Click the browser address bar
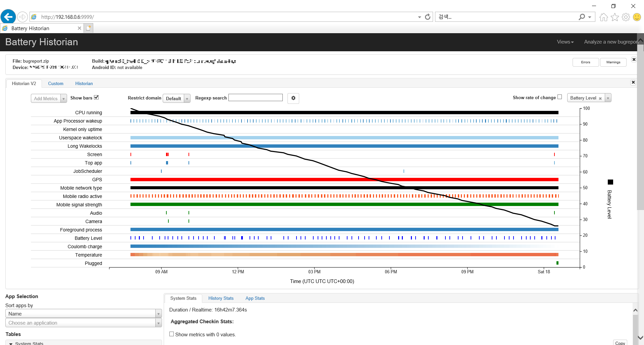The height and width of the screenshot is (345, 644). click(x=223, y=17)
